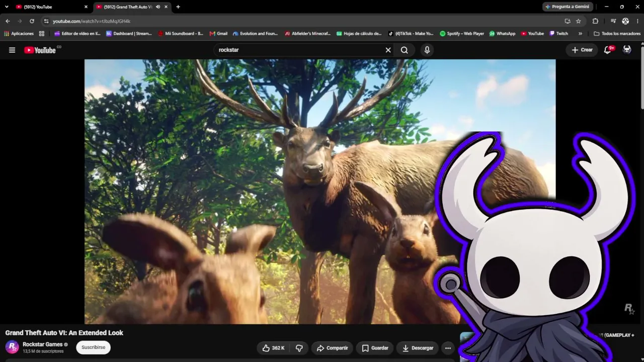Click the video player area
644x362 pixels.
tap(320, 192)
